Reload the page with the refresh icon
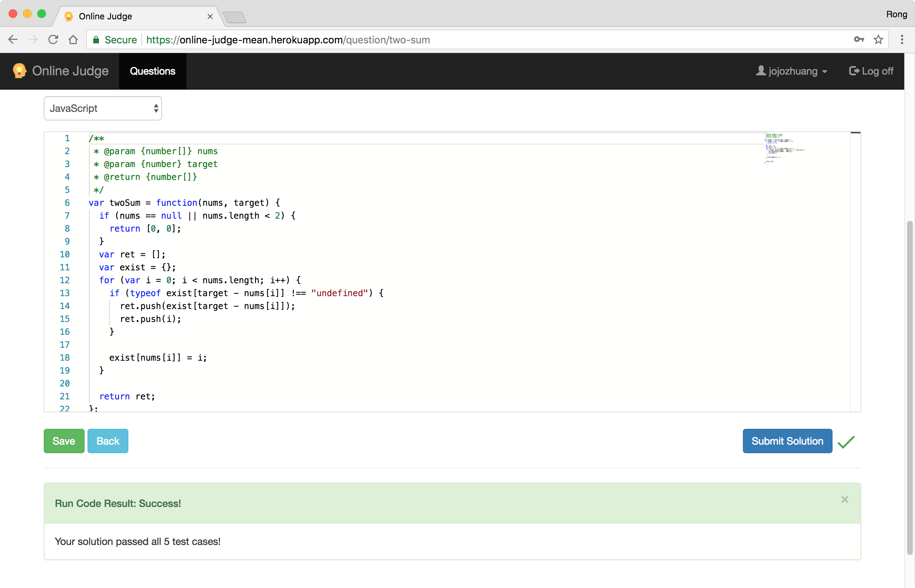 [x=53, y=40]
